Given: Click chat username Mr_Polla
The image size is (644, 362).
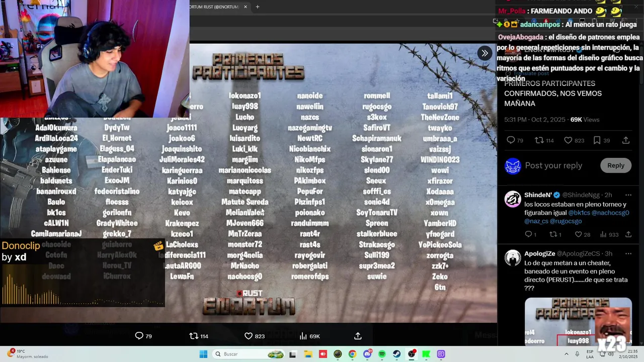Looking at the screenshot, I should click(x=512, y=11).
